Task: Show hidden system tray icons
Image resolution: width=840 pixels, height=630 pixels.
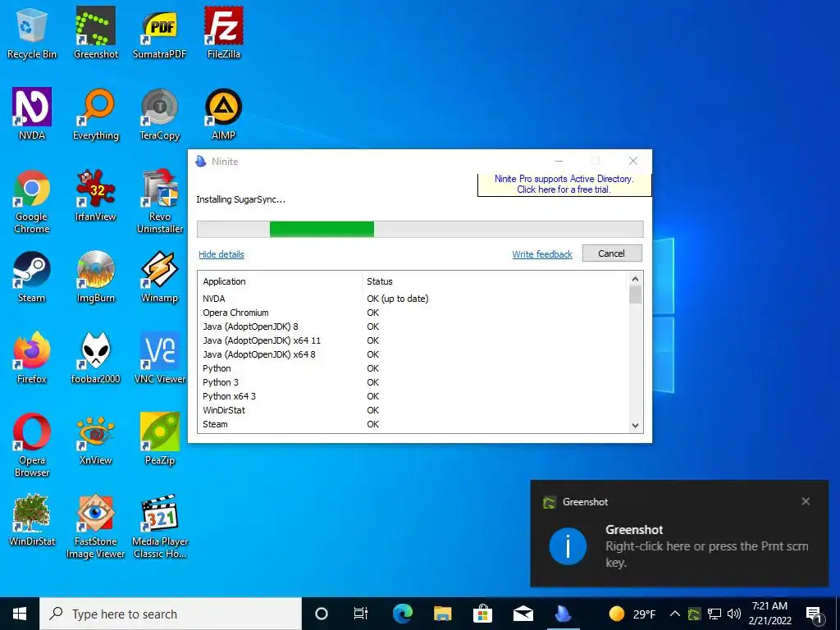Action: (x=675, y=614)
